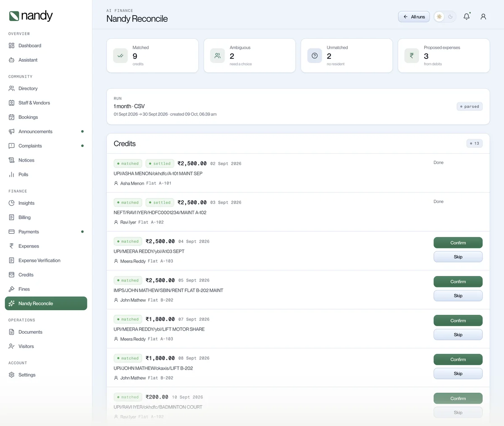Confirm the LIFT MOTOR SHARE credit
This screenshot has height=426, width=504.
pos(458,321)
